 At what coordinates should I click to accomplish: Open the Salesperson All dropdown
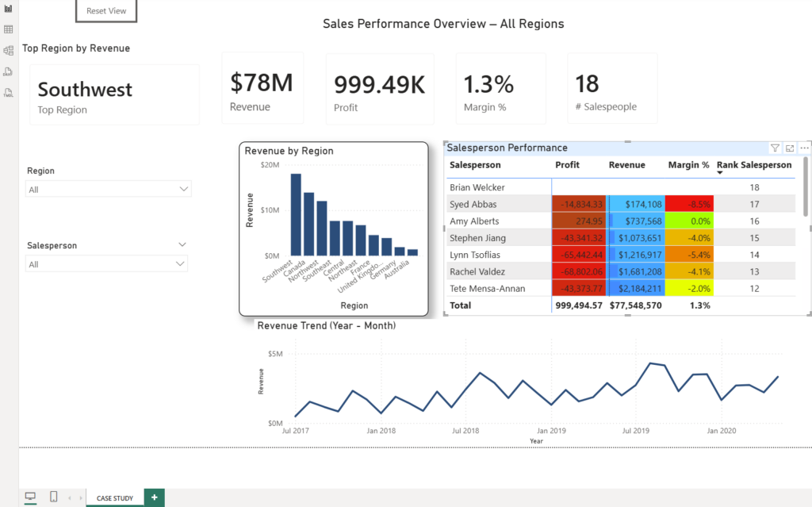pyautogui.click(x=106, y=264)
